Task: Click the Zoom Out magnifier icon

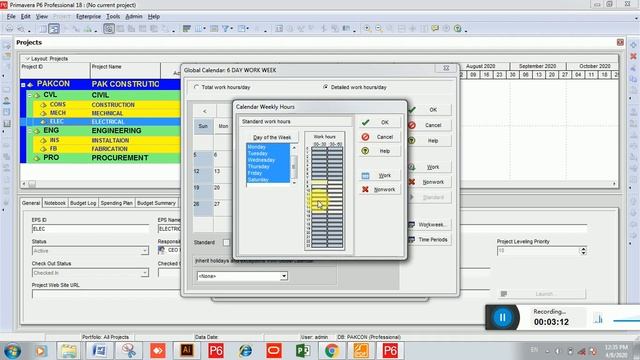Action: [379, 29]
